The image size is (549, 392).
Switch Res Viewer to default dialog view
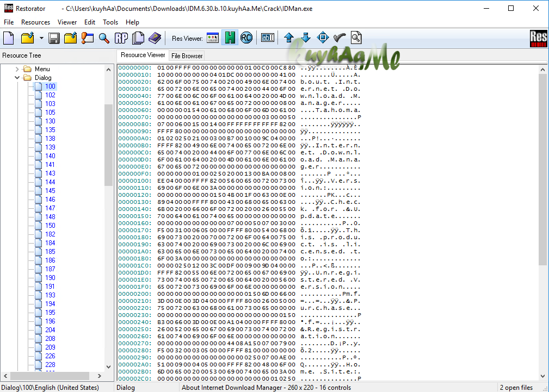pyautogui.click(x=213, y=38)
